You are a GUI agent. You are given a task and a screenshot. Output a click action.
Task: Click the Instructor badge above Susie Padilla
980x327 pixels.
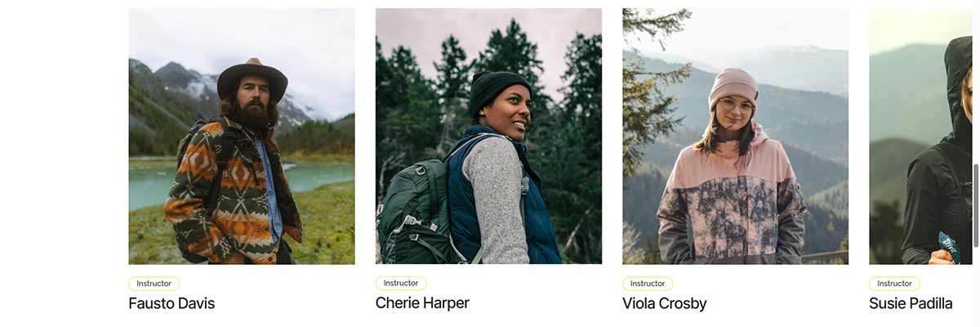tap(894, 284)
